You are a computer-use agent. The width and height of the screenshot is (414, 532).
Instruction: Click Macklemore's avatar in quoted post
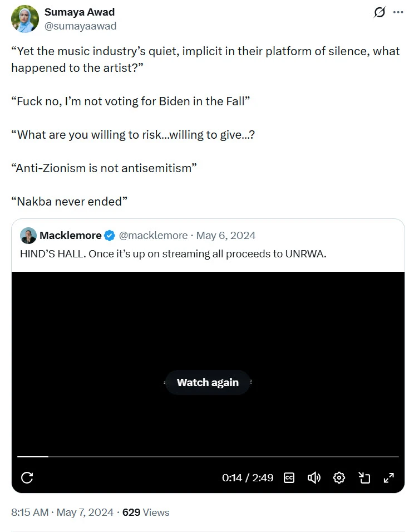[x=28, y=236]
